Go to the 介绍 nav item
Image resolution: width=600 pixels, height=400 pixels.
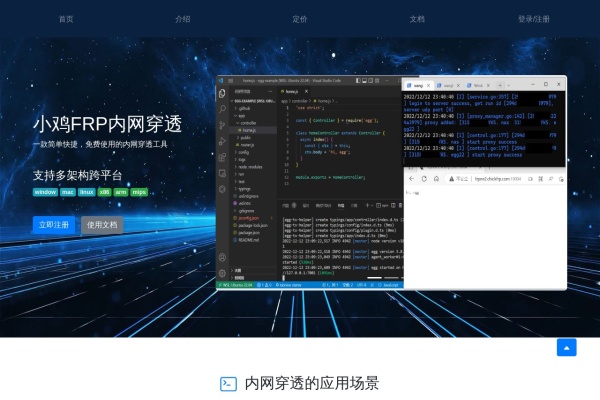click(183, 19)
